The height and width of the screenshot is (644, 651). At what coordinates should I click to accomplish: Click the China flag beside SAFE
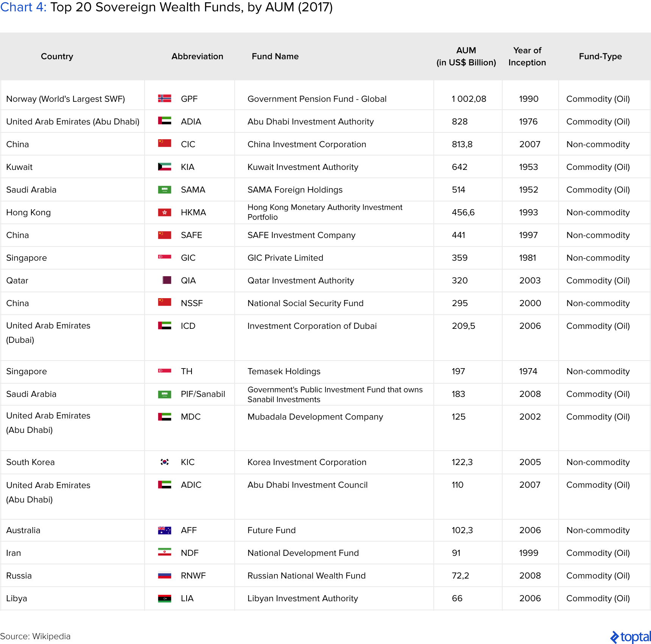click(164, 235)
